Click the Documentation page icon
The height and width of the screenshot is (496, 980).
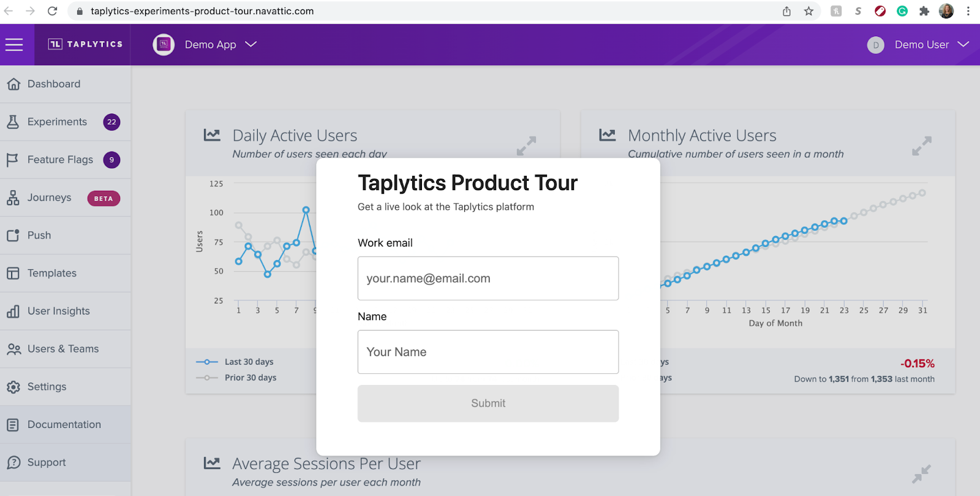(x=13, y=425)
